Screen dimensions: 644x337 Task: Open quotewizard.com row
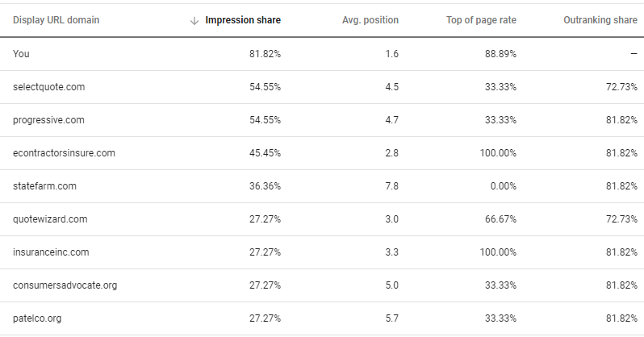tap(322, 219)
